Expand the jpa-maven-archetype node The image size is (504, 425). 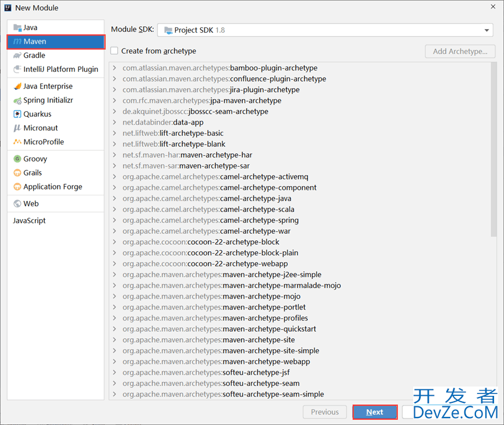pyautogui.click(x=114, y=101)
